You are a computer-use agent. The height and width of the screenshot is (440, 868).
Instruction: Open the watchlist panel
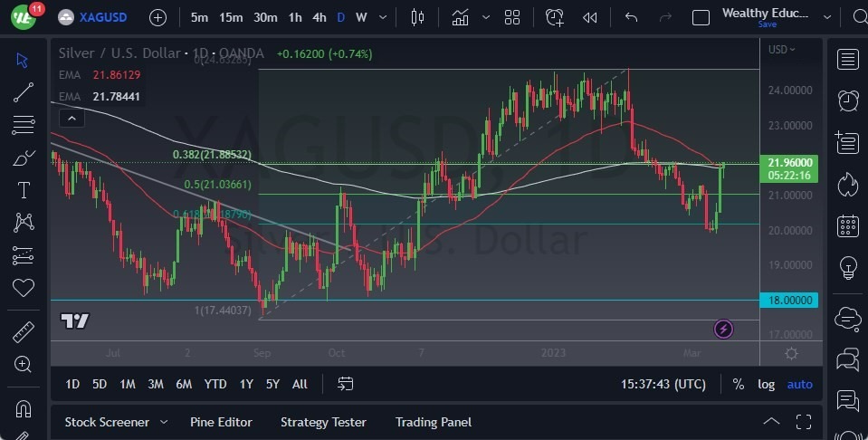pos(847,59)
